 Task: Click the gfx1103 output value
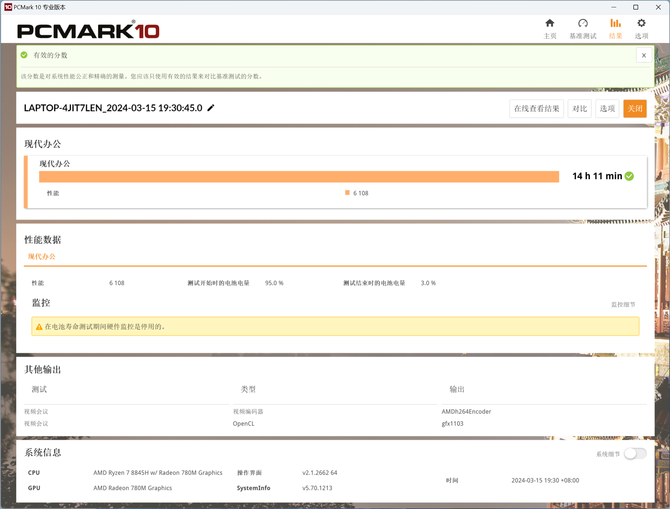[452, 424]
